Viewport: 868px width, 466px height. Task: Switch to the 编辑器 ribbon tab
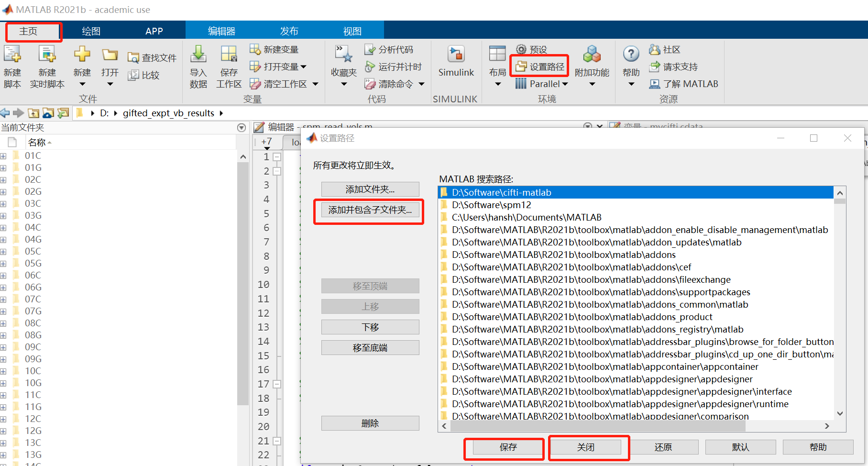tap(220, 31)
